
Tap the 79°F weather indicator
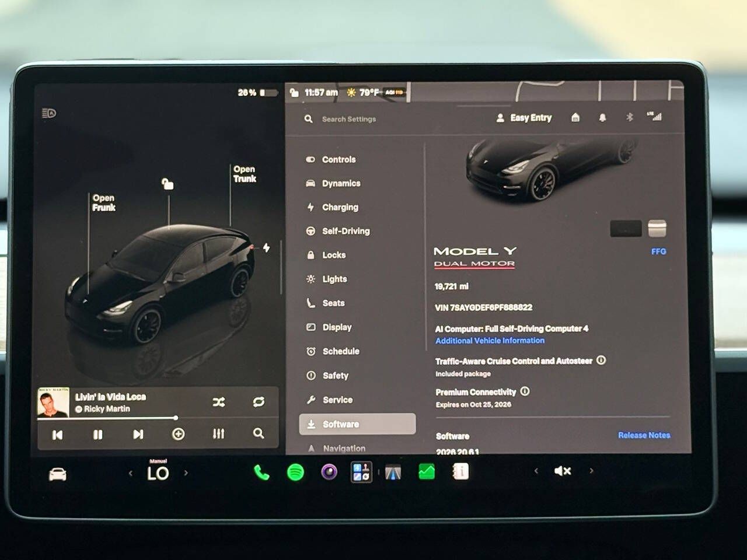click(x=364, y=92)
